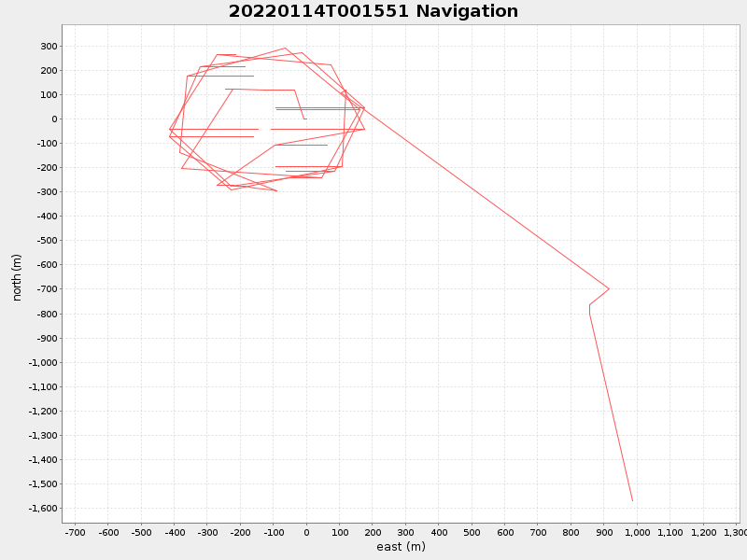Click the '0' north axis tick label

click(54, 119)
